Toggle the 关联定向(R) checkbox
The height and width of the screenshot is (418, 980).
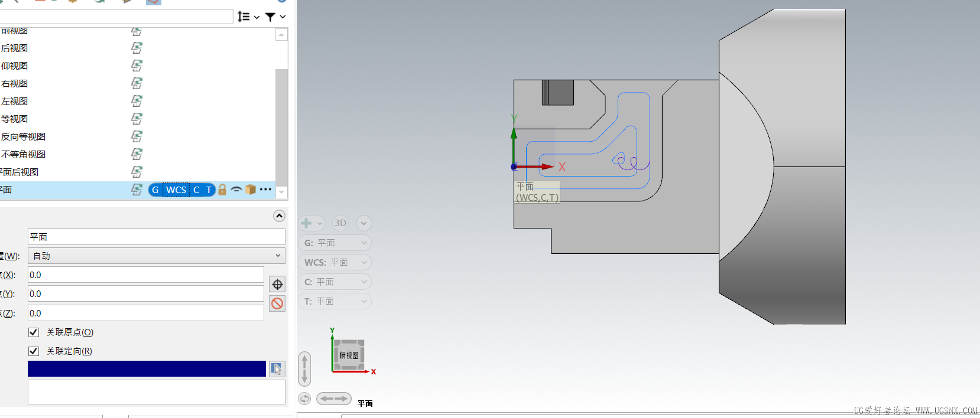34,351
